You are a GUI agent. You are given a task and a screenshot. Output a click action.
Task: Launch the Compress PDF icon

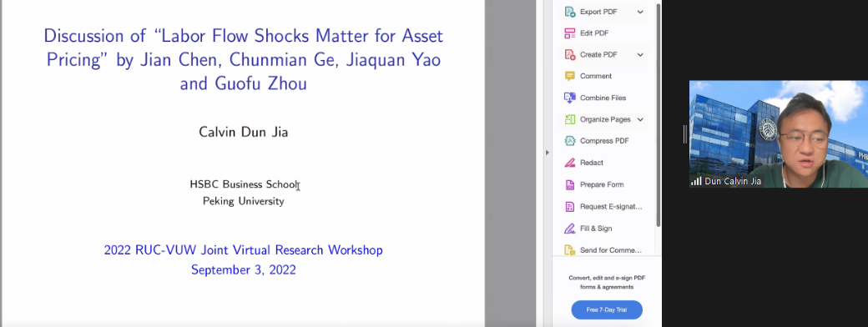[569, 141]
